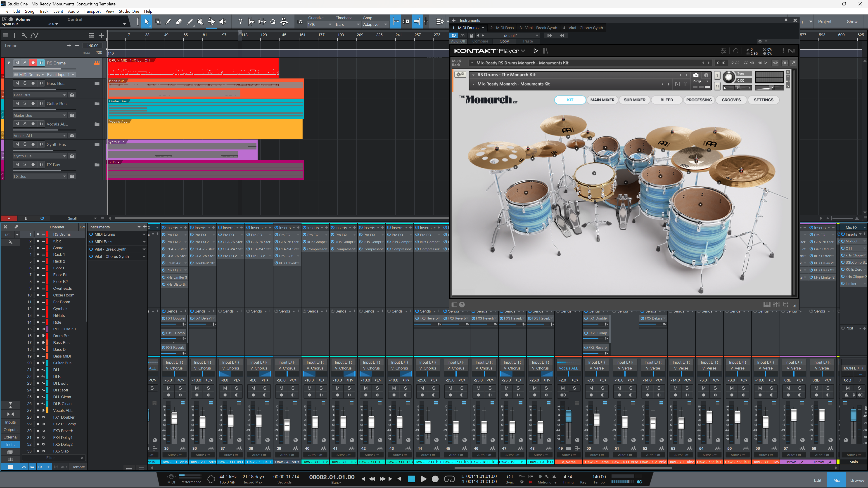Click the Kontakt Player play arrow icon
Screen dimensions: 868x488
536,51
